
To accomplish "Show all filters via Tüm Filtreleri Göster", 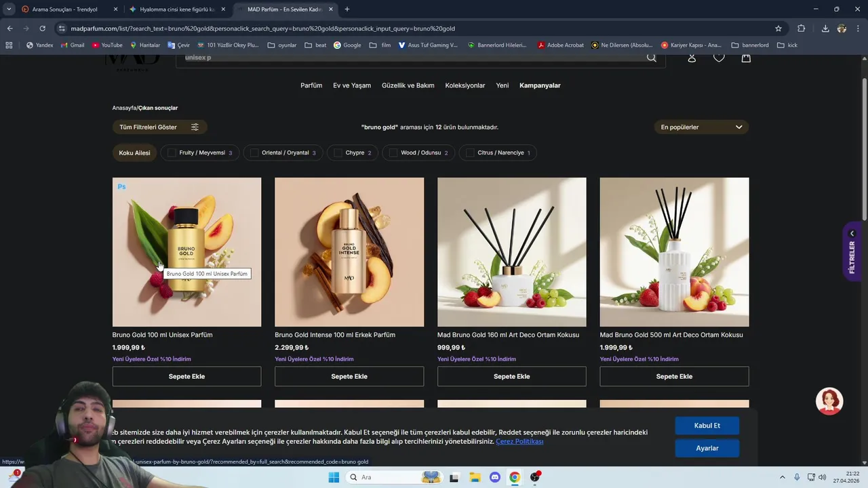I will click(x=159, y=127).
